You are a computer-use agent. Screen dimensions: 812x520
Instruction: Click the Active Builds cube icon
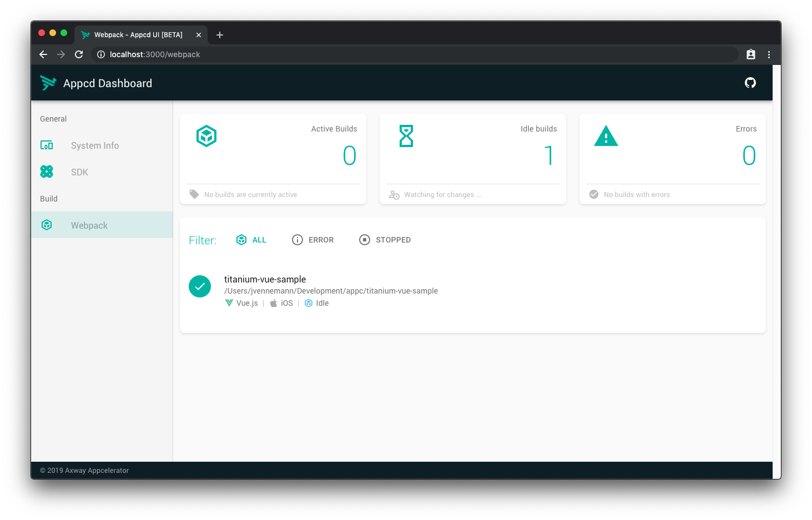[206, 136]
